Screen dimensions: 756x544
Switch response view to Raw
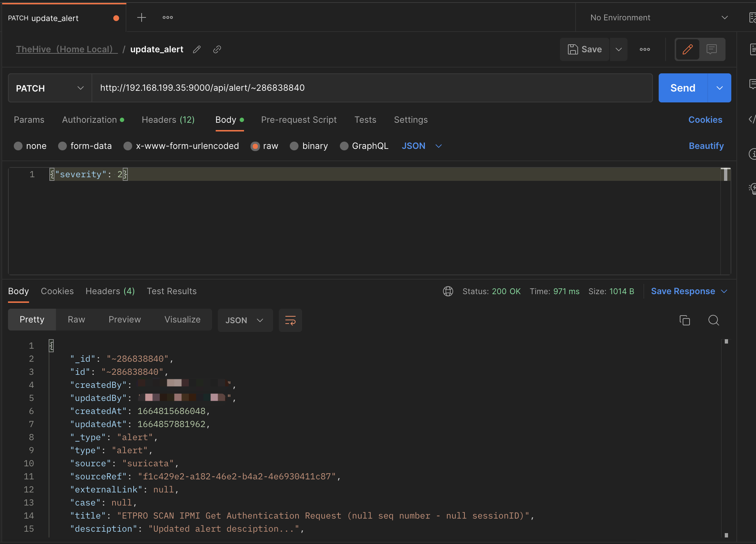click(76, 320)
